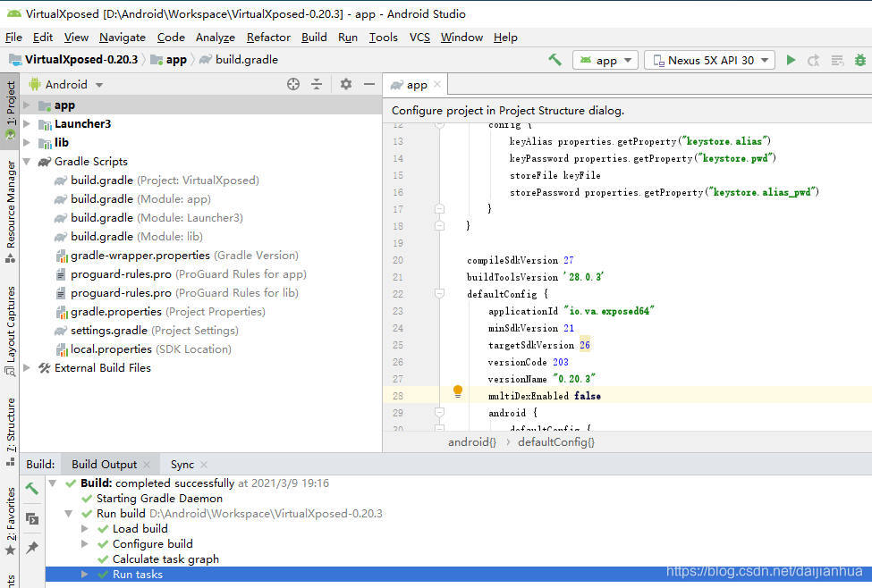This screenshot has height=588, width=872.
Task: Click the pin tab icon in Build panel
Action: pos(31,548)
